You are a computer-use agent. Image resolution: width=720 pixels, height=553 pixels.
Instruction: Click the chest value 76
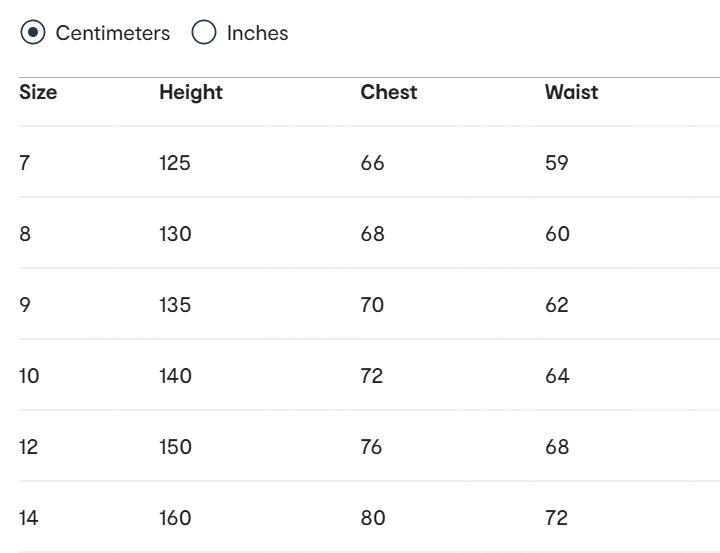pos(372,447)
